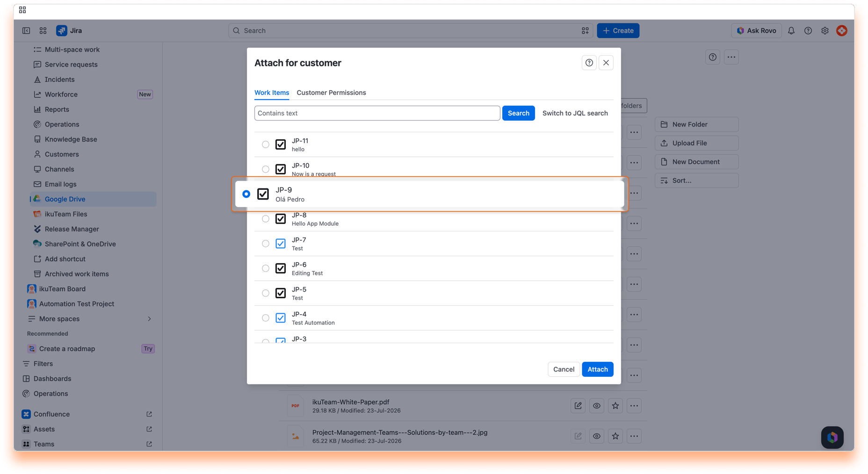This screenshot has height=474, width=868.
Task: Open Google Drive in the sidebar
Action: [93, 199]
